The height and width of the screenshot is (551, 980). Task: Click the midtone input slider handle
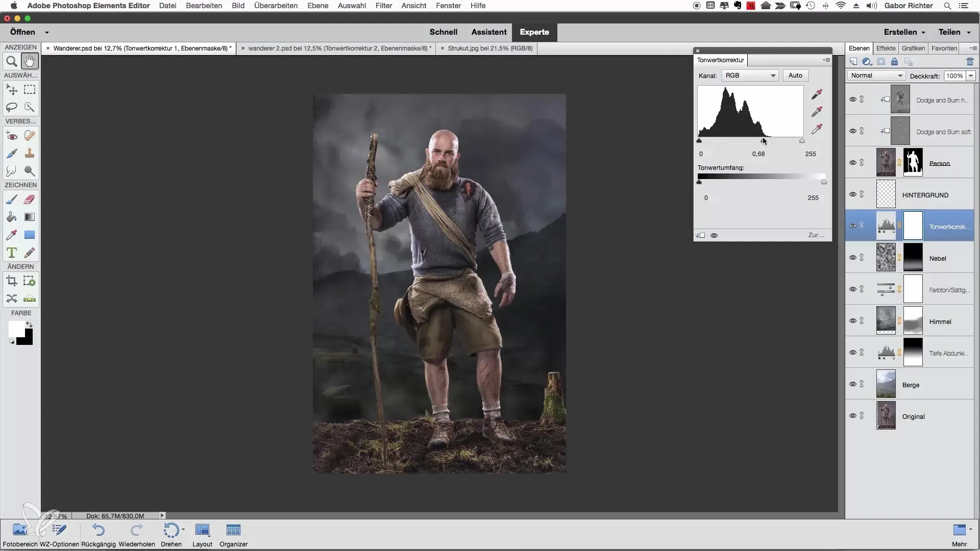click(x=764, y=141)
